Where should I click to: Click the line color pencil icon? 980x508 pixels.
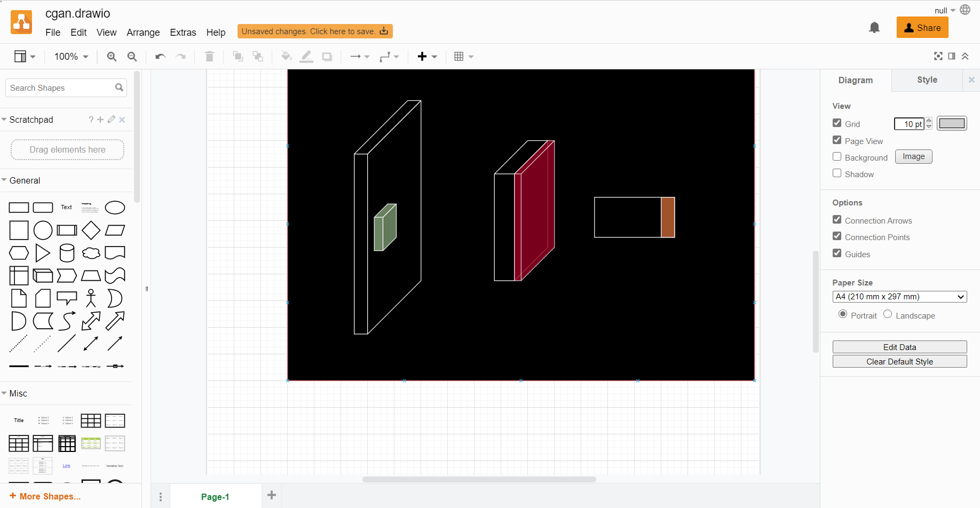point(306,57)
